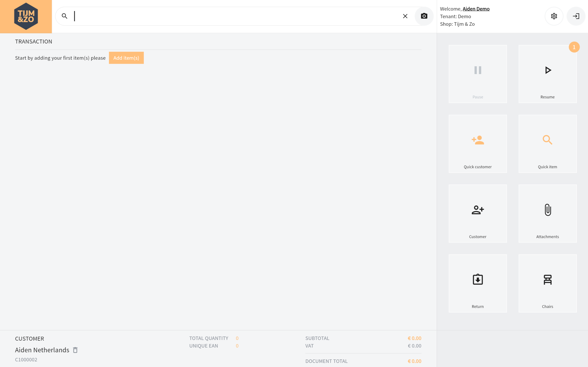Select the Customer tile

point(477,214)
